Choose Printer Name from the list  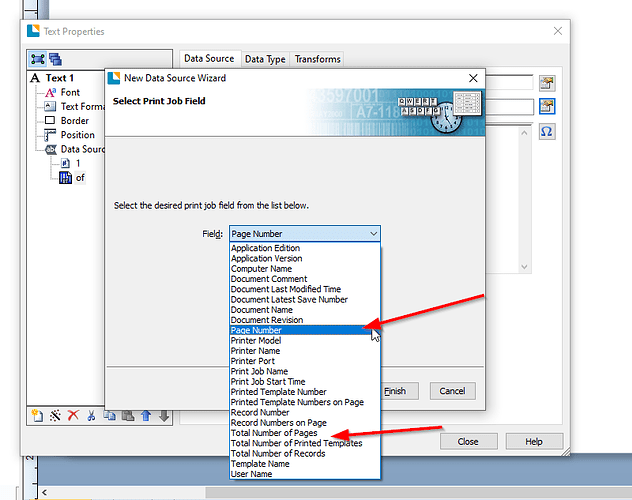305,351
